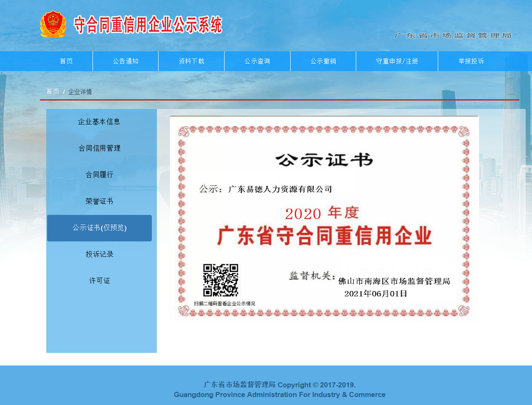Click 广东省守合同重信用企业 red title
This screenshot has width=532, height=405.
tap(324, 236)
